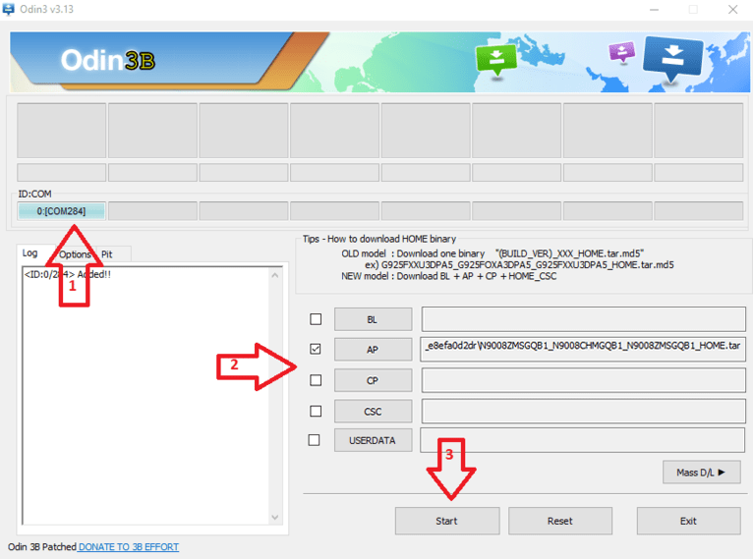Click the Reset button
This screenshot has height=560, width=754.
coord(560,521)
